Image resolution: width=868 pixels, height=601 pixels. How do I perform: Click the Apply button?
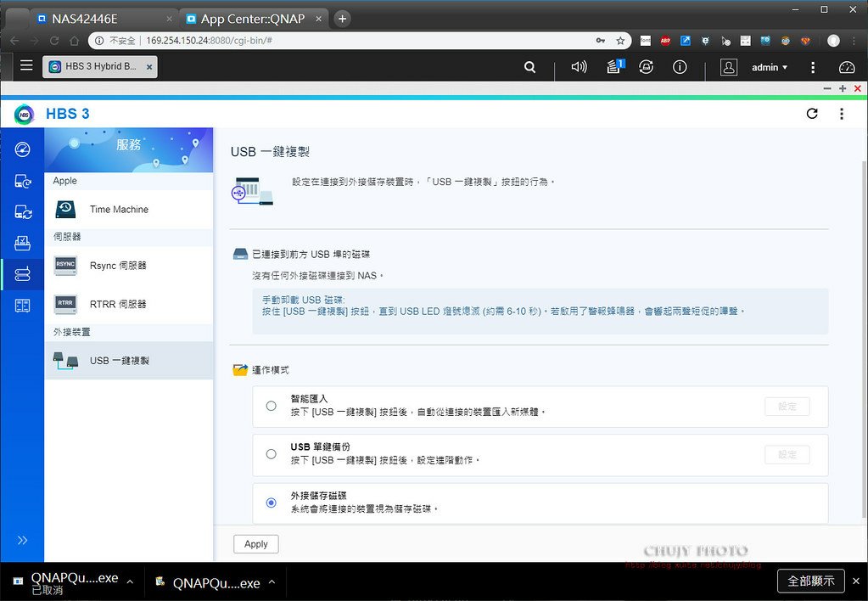[255, 544]
